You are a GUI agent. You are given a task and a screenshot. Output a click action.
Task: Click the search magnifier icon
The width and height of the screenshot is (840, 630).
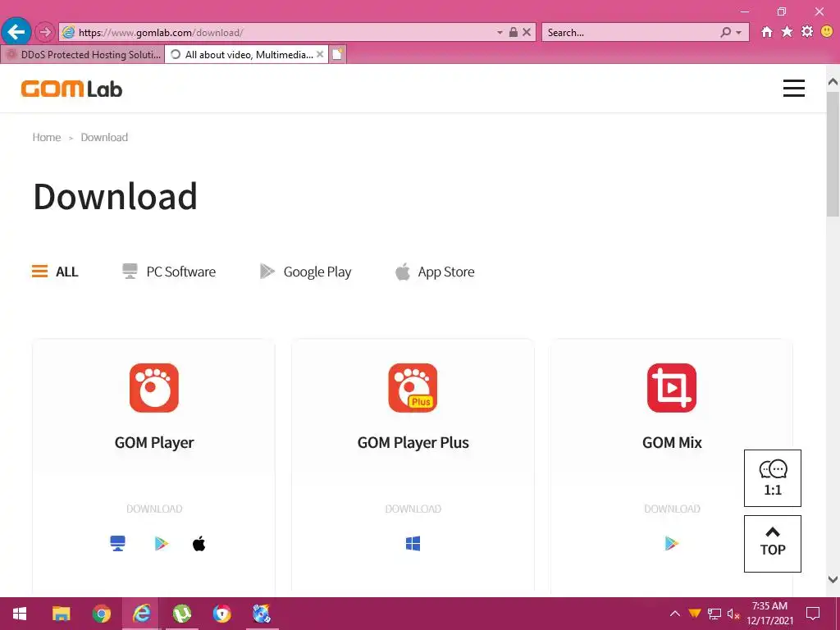(725, 32)
